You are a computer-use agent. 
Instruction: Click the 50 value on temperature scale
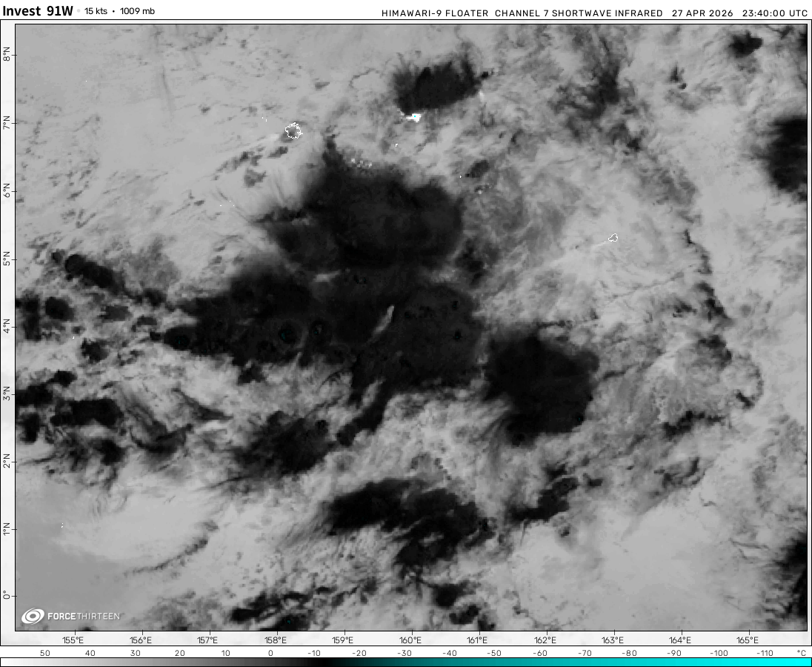[x=44, y=653]
